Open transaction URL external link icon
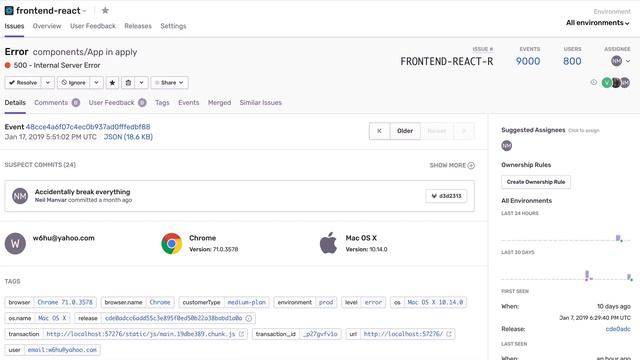640x360 pixels. click(x=241, y=334)
